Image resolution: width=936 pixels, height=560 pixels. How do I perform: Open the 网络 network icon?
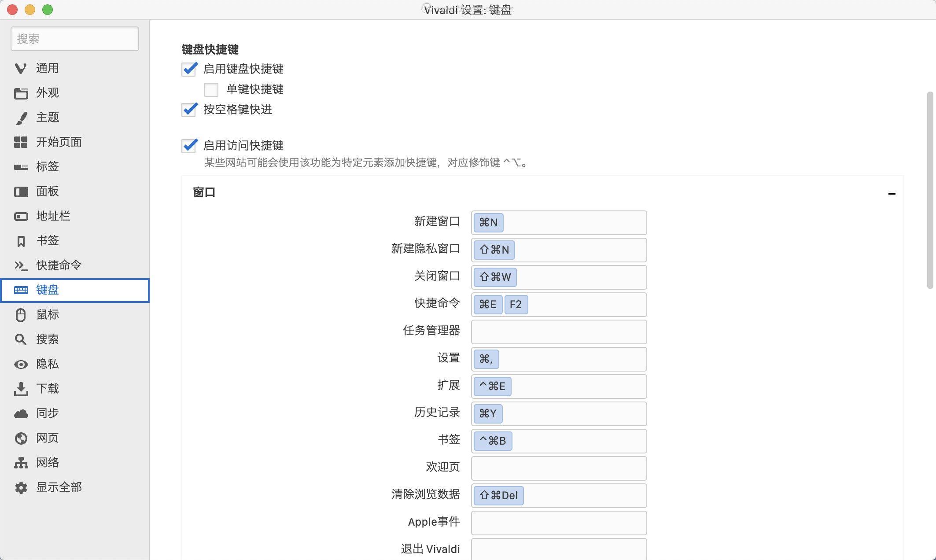click(x=21, y=463)
